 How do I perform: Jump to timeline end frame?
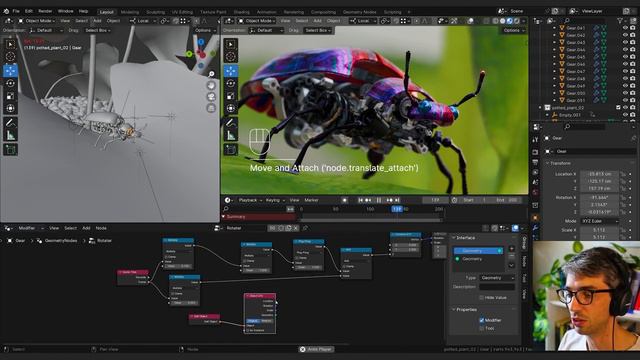pos(397,200)
